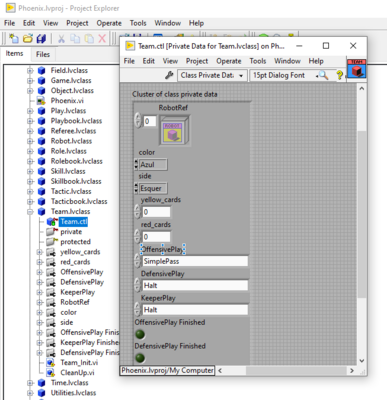
Task: Click the yellow_cards numeric stepper arrows
Action: tap(137, 212)
